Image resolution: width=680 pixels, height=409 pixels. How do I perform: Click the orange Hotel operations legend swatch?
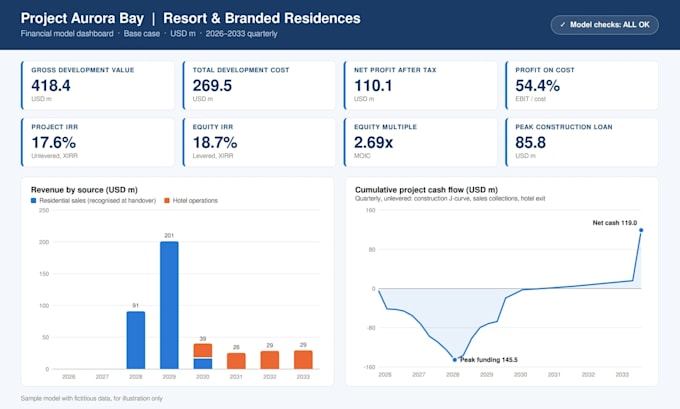[167, 200]
